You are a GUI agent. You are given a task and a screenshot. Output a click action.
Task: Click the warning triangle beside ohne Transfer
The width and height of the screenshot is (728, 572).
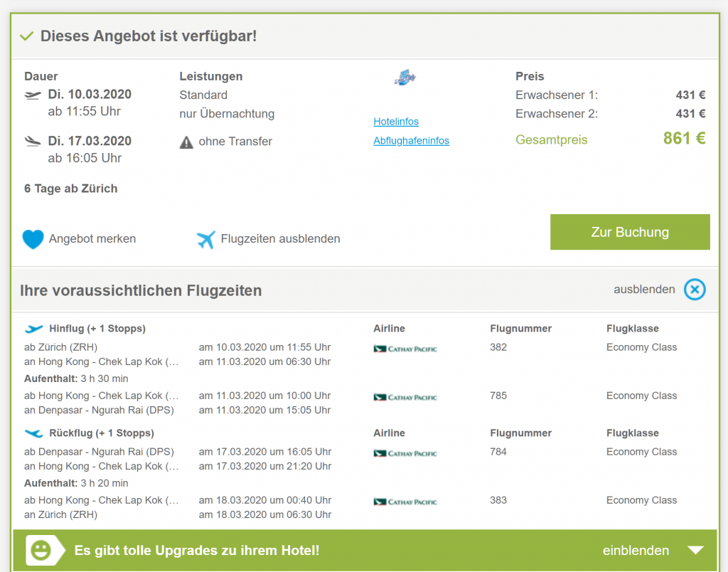point(186,142)
